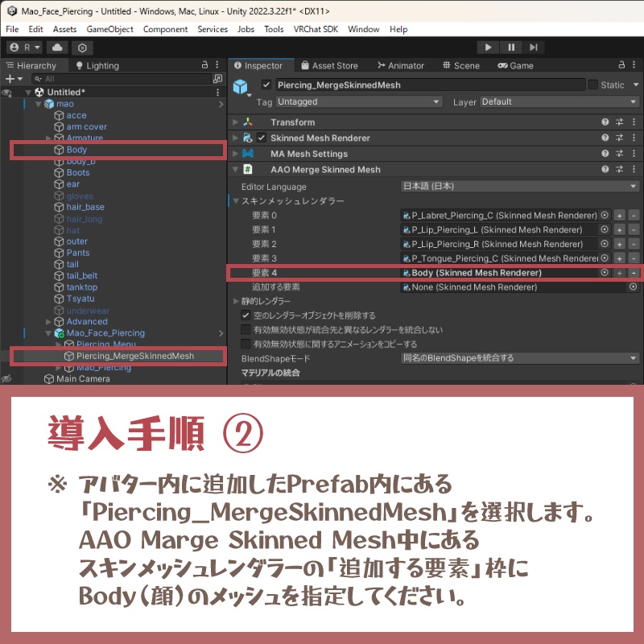644x644 pixels.
Task: Switch to the Animator tab
Action: click(401, 66)
